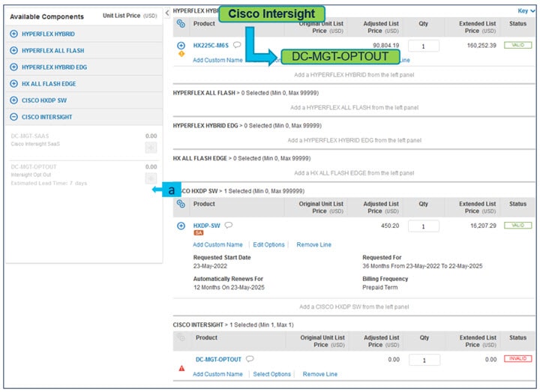Image resolution: width=540 pixels, height=392 pixels.
Task: Click the orange warning diamond under HX225C-M6S
Action: point(181,55)
